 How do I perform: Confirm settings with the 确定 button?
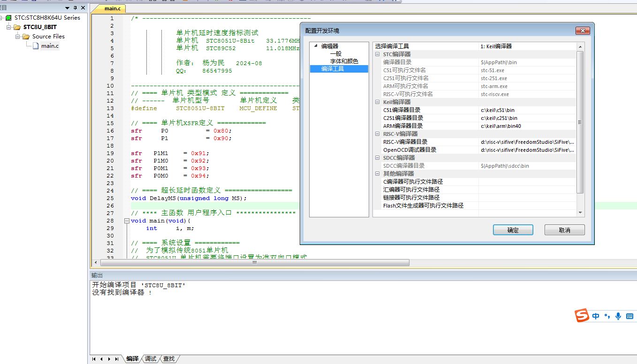(x=513, y=230)
